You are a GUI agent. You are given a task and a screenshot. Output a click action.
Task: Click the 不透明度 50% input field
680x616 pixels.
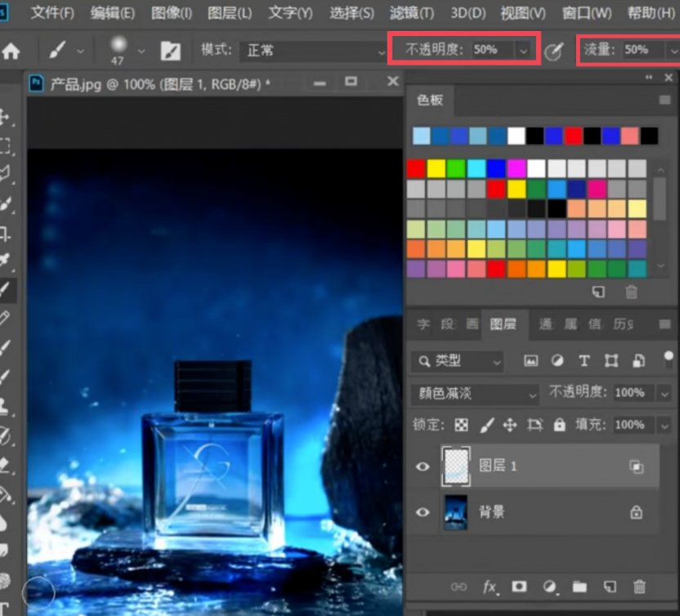pos(491,50)
